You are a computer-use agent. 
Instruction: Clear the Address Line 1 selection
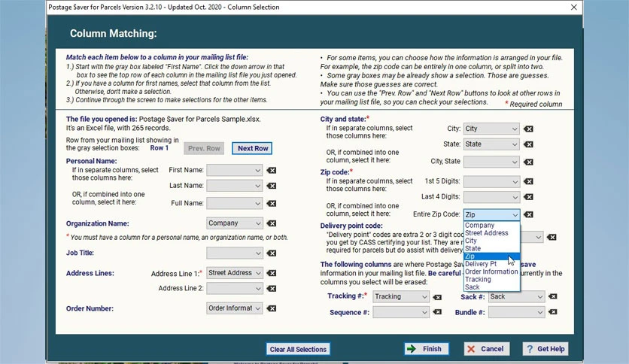tap(272, 273)
